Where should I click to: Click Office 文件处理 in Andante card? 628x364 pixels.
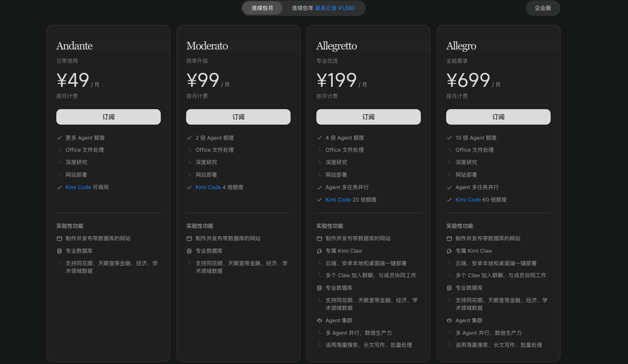click(x=85, y=150)
